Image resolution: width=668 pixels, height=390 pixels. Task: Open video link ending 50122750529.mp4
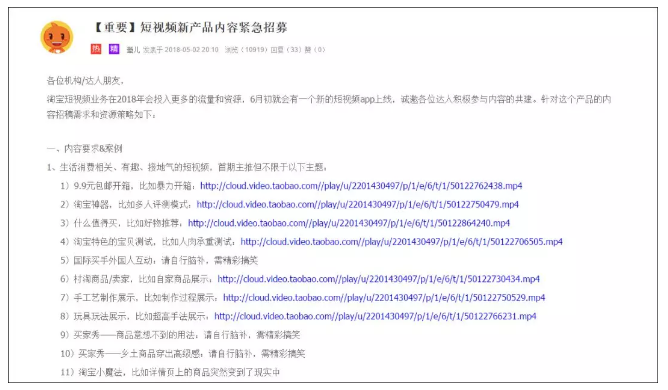[x=384, y=298]
